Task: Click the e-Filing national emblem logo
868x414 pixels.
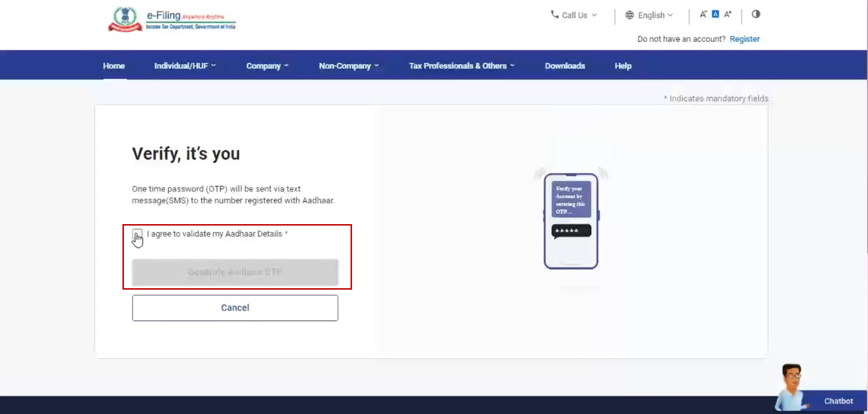Action: [125, 19]
